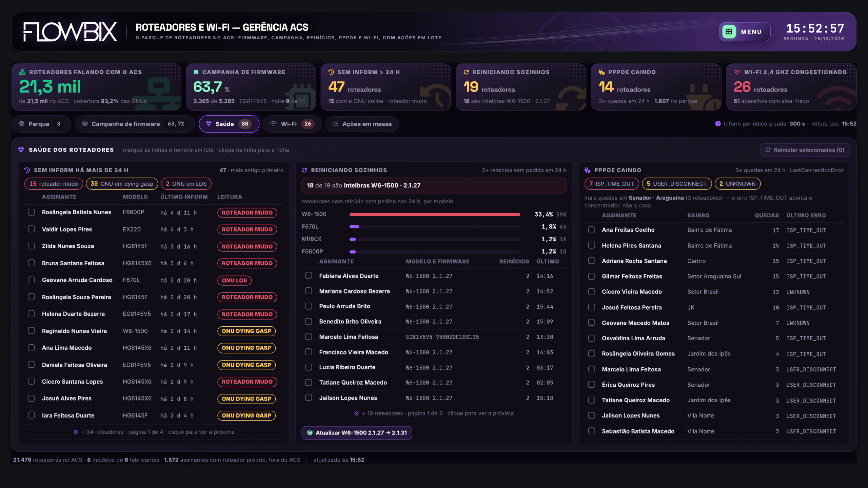The image size is (868, 488).
Task: Switch to the Wi-Fi tab
Action: [x=292, y=124]
